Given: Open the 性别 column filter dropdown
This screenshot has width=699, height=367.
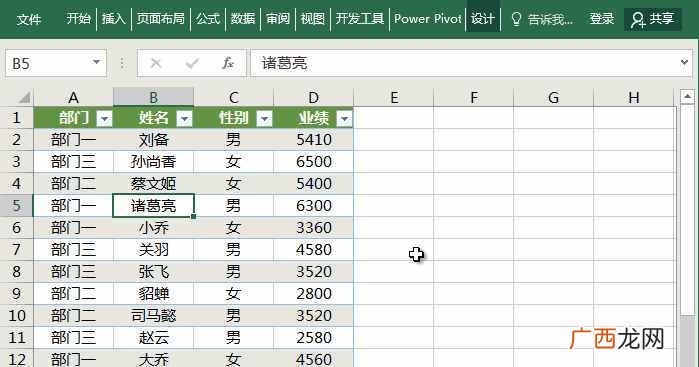Looking at the screenshot, I should coord(264,119).
